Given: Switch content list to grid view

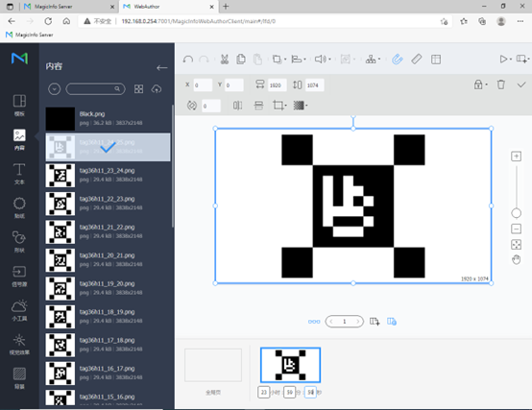Looking at the screenshot, I should point(138,89).
